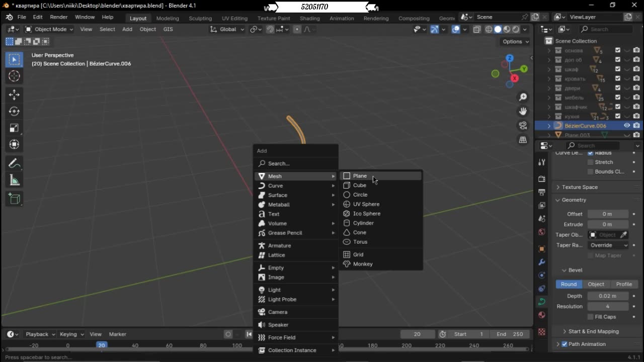This screenshot has height=362, width=644.
Task: Open the Material properties tab icon
Action: [542, 315]
